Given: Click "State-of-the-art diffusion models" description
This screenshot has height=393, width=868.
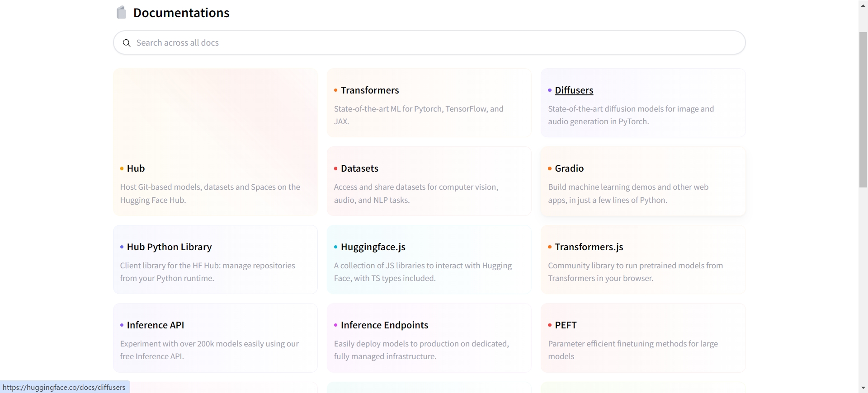Looking at the screenshot, I should (x=631, y=115).
